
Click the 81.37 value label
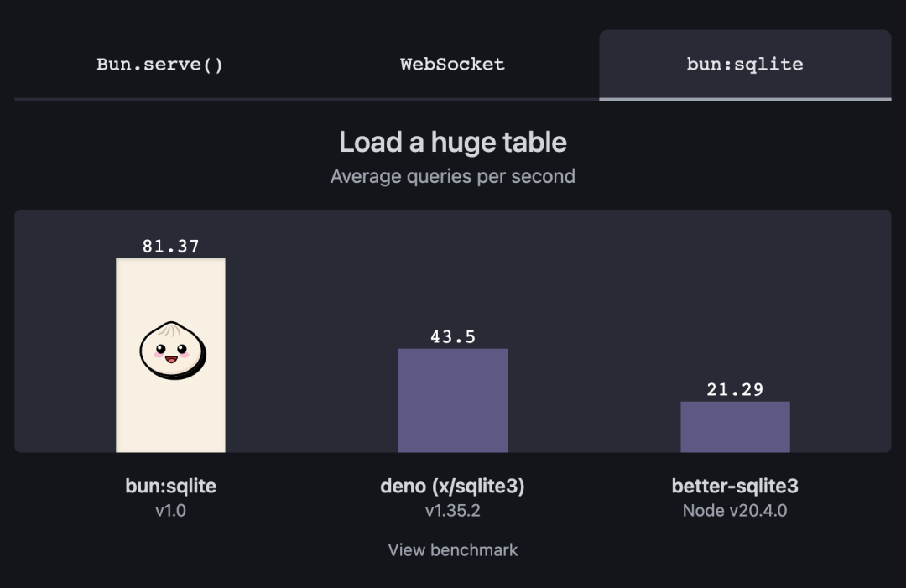pyautogui.click(x=170, y=246)
